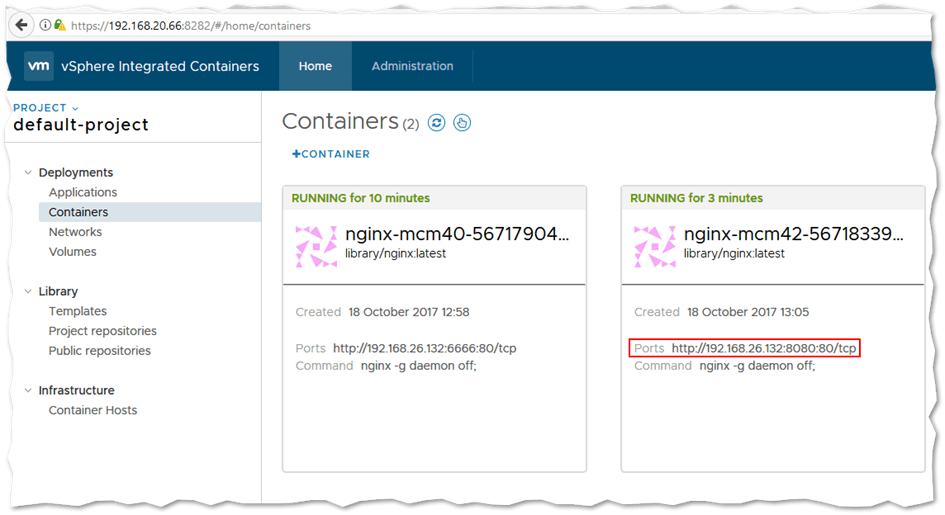Image resolution: width=945 pixels, height=515 pixels.
Task: Click the created date 18 October 2017 13:05
Action: (x=748, y=312)
